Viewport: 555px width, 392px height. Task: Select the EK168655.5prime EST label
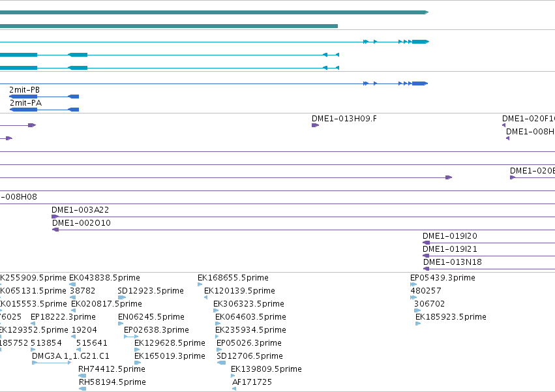click(x=233, y=278)
